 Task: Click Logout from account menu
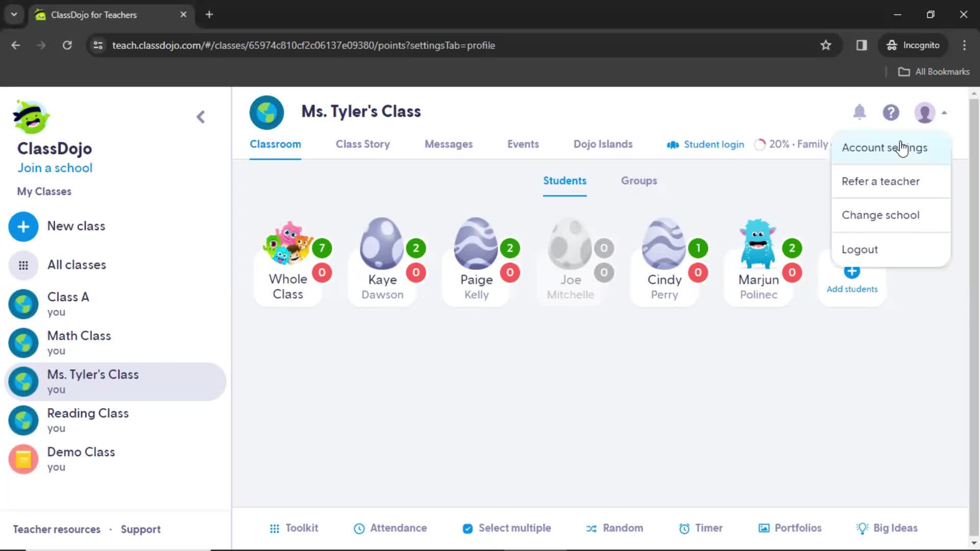860,249
